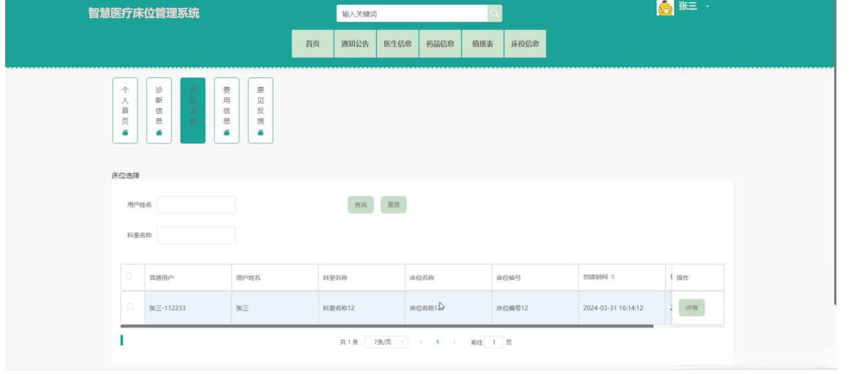Viewport: 868px width, 374px height.
Task: Click the 创建时间 sort arrows icon
Action: click(613, 277)
